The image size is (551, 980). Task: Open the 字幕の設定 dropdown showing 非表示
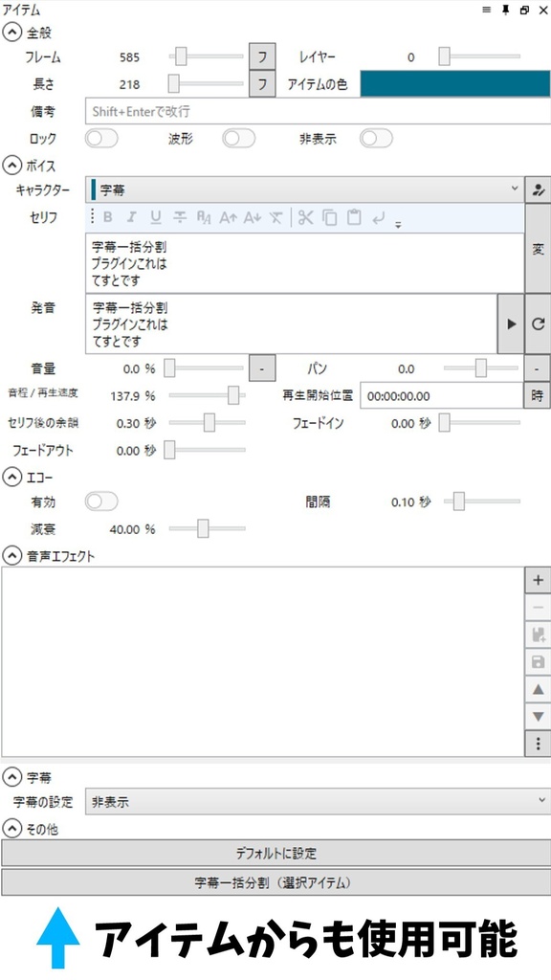(318, 801)
